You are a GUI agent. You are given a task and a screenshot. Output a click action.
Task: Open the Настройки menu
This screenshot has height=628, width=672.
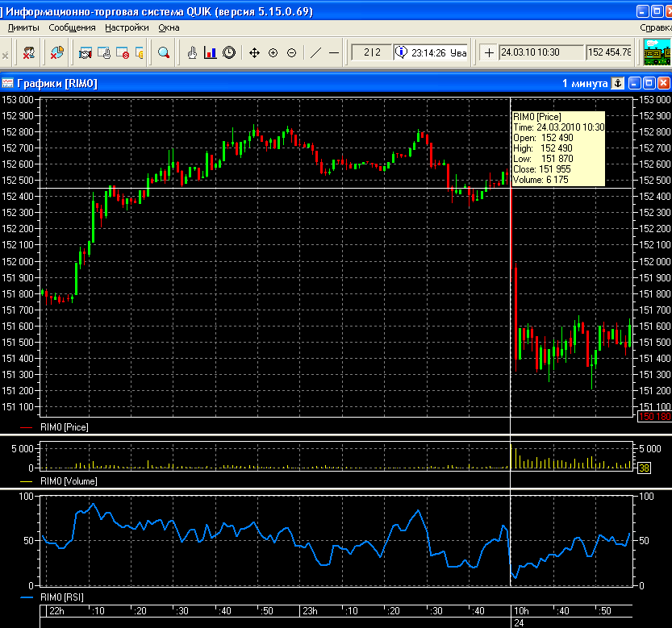click(127, 27)
